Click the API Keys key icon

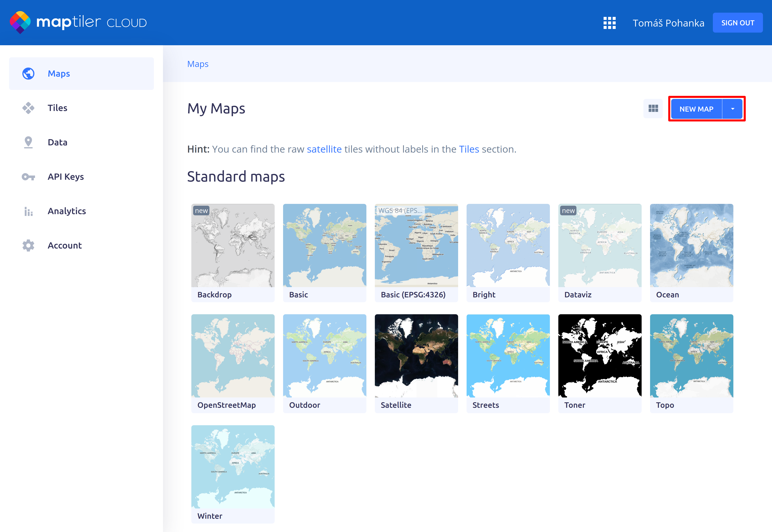pyautogui.click(x=28, y=177)
